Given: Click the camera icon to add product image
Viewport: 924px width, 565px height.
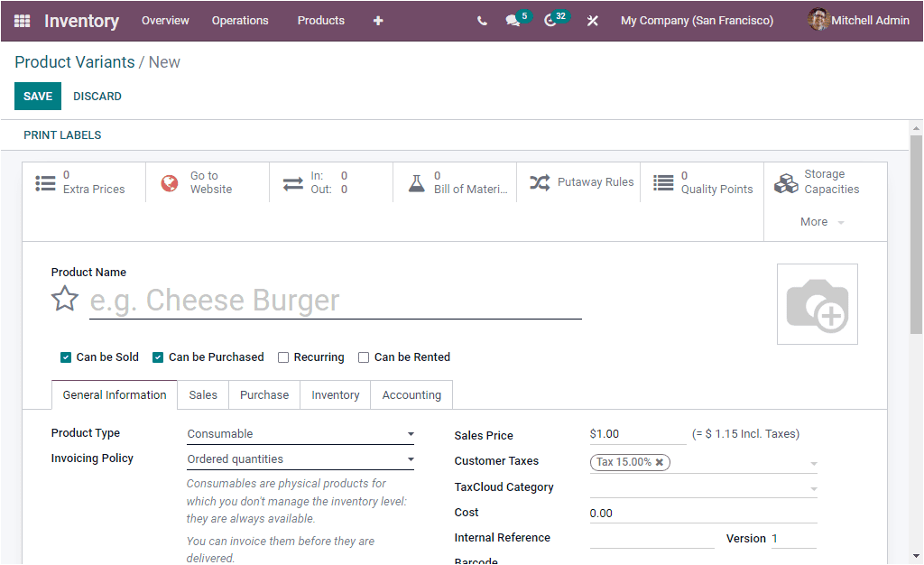Looking at the screenshot, I should [x=817, y=303].
